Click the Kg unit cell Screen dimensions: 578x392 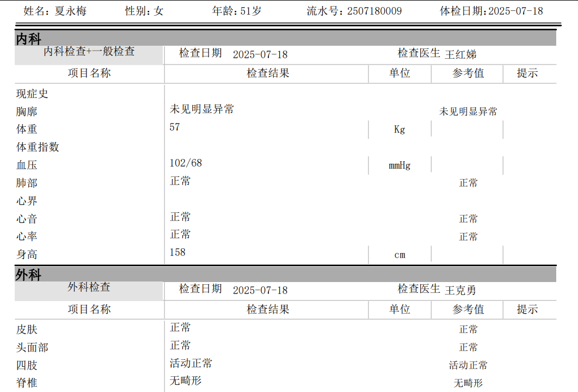tap(399, 130)
